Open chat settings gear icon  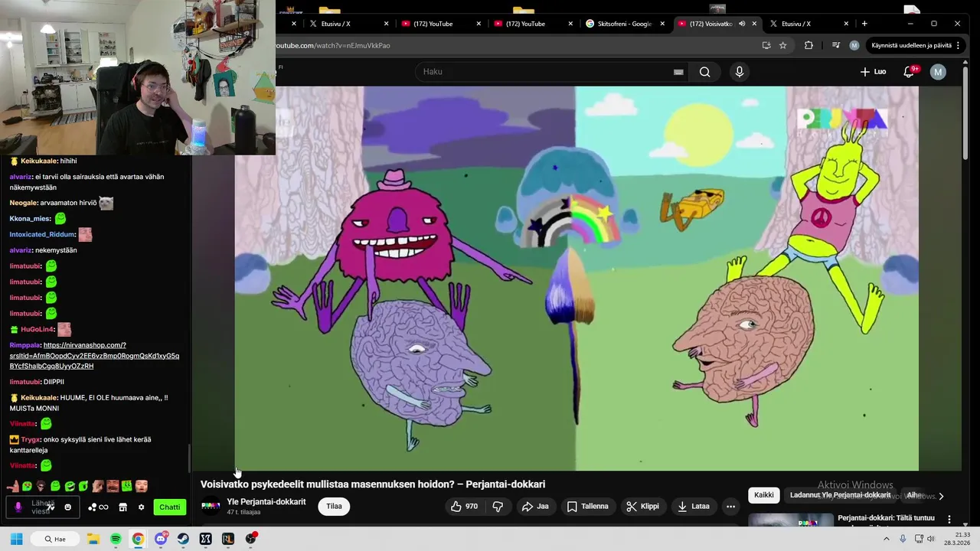point(141,507)
